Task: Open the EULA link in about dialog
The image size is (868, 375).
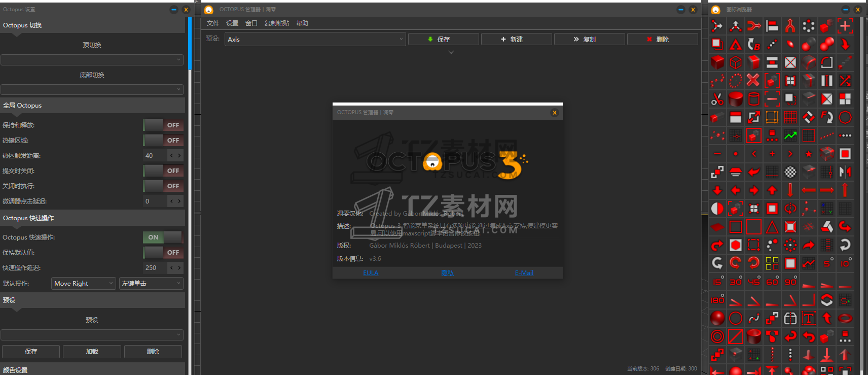Action: pyautogui.click(x=371, y=273)
